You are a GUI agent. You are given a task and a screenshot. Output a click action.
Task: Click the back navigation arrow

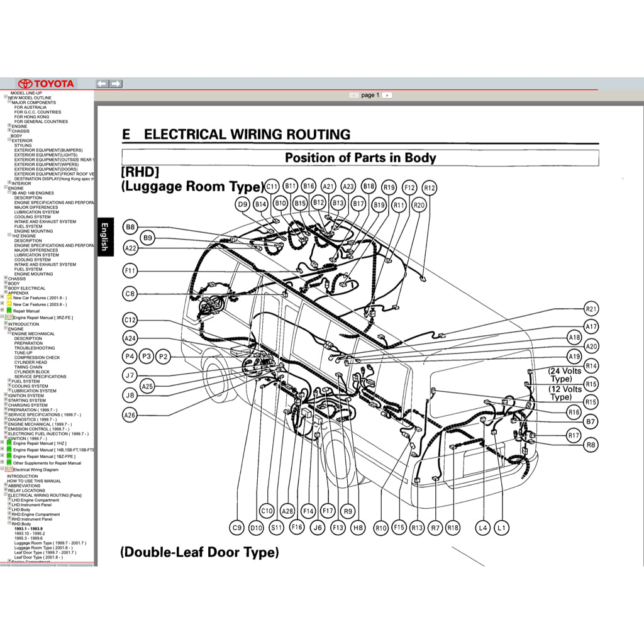[x=101, y=83]
